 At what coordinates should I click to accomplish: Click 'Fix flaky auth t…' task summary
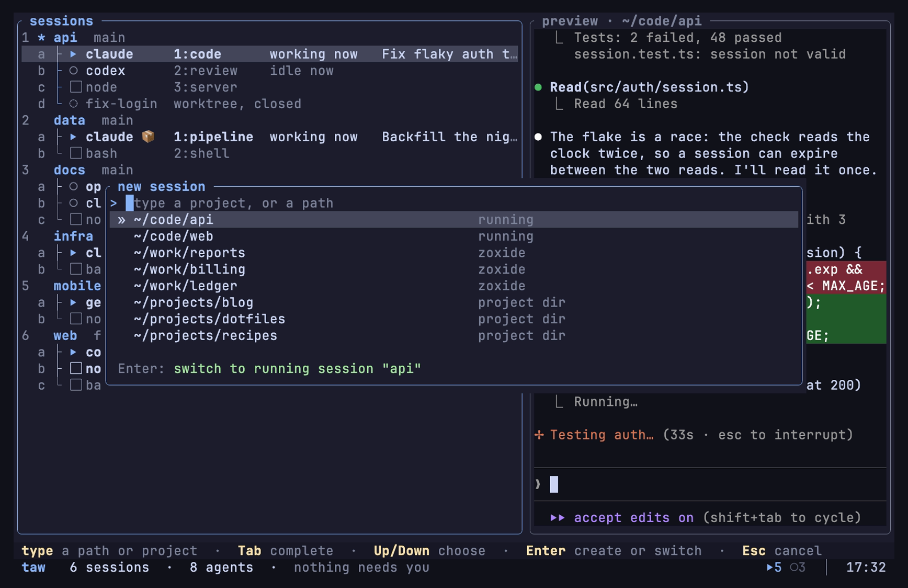click(x=449, y=54)
